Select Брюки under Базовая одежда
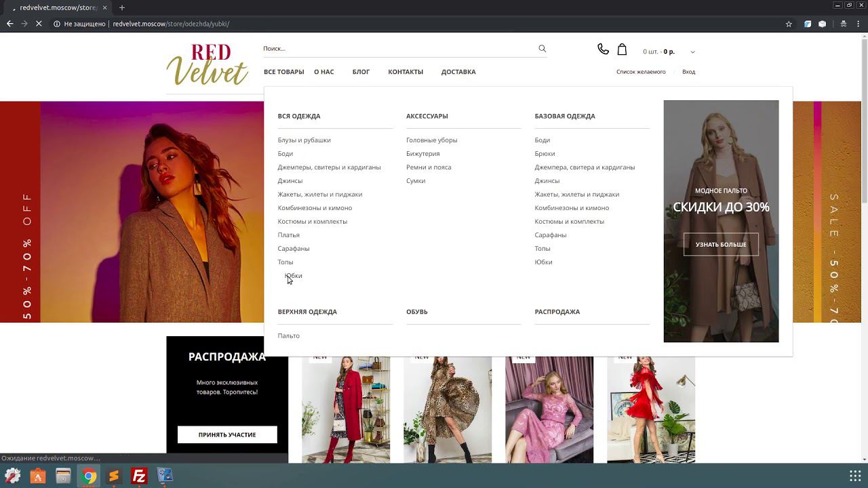Viewport: 868px width, 488px height. coord(545,153)
